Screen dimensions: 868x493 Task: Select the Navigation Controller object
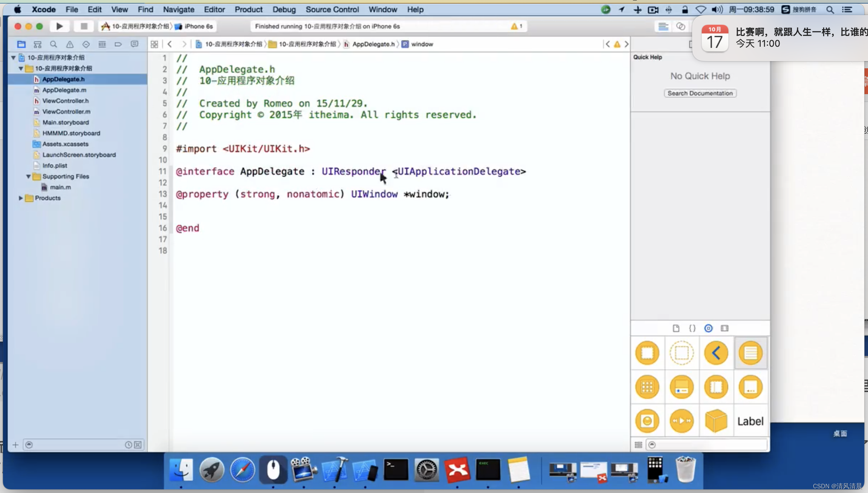coord(716,353)
